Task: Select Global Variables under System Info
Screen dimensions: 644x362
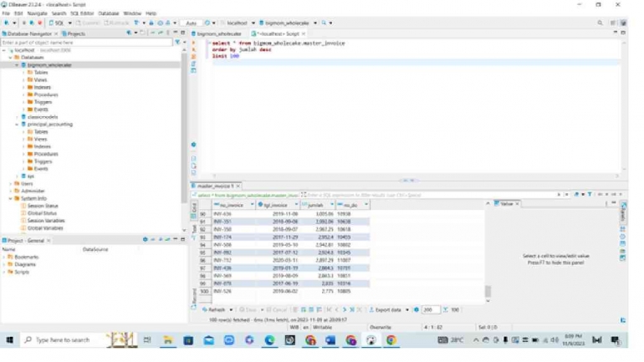Action: pyautogui.click(x=45, y=227)
